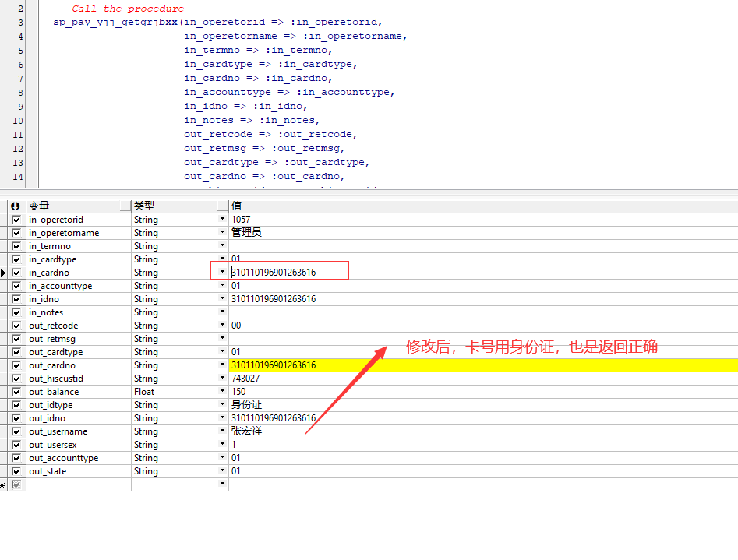Click the out_idtype value 身份证
This screenshot has width=738, height=560.
[x=246, y=405]
